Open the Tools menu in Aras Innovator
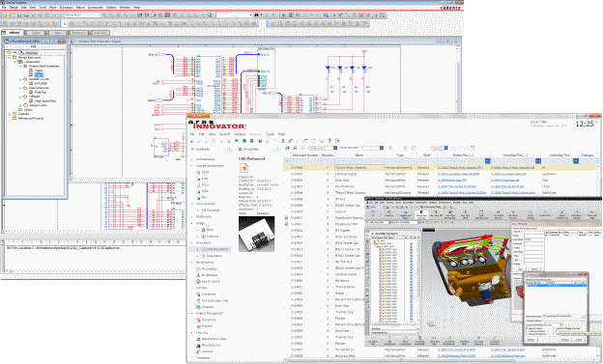 click(x=270, y=134)
